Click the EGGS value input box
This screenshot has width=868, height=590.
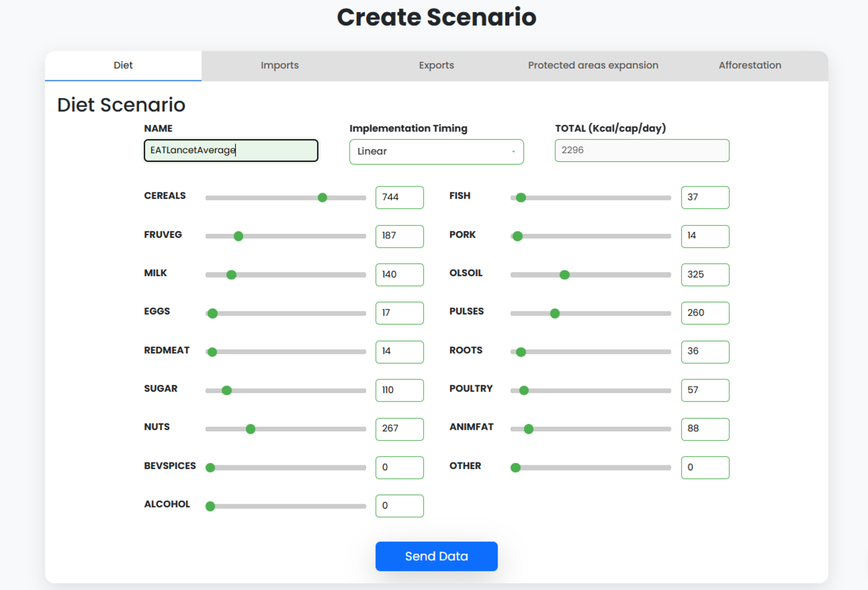point(399,313)
